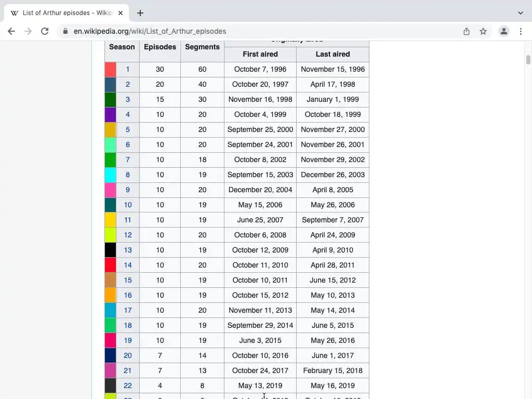Open the Chrome profile avatar
The width and height of the screenshot is (532, 399).
[x=504, y=31]
